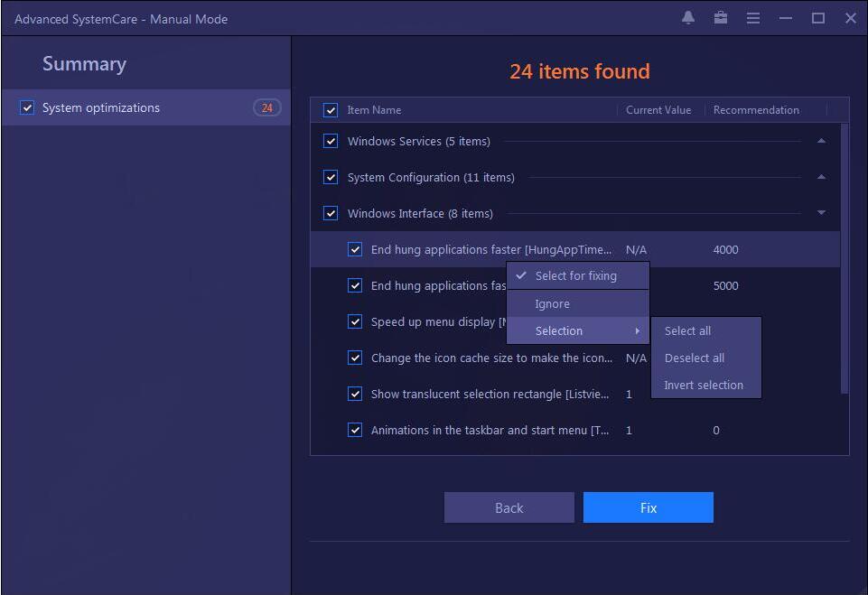The width and height of the screenshot is (868, 595).
Task: Open the toolbox briefcase icon
Action: point(720,18)
